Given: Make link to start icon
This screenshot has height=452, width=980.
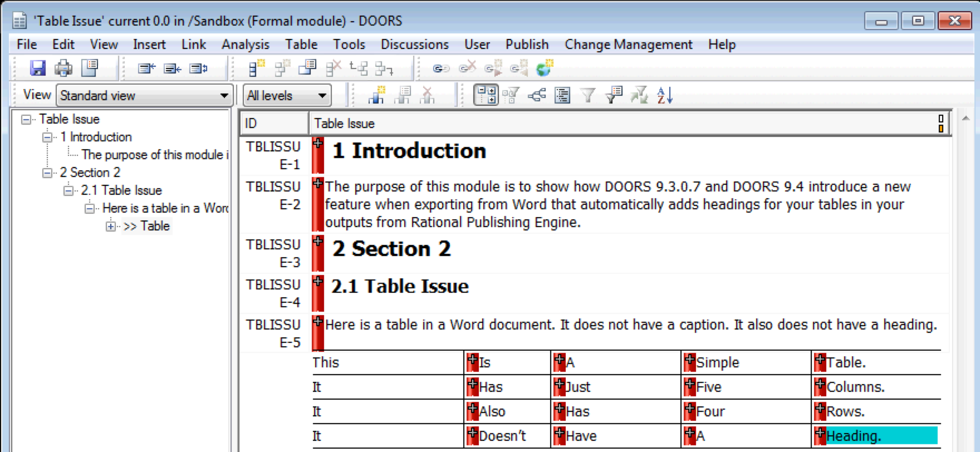Looking at the screenshot, I should pyautogui.click(x=519, y=68).
